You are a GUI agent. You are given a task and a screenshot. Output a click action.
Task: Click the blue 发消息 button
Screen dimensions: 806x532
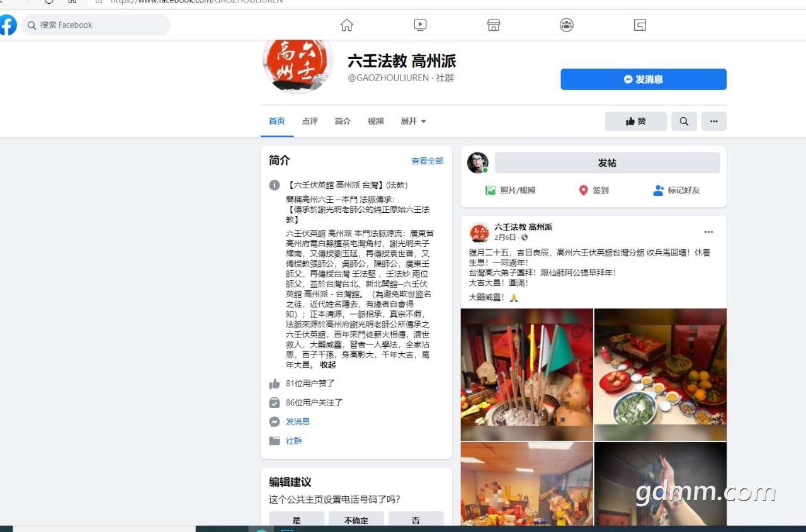click(644, 79)
